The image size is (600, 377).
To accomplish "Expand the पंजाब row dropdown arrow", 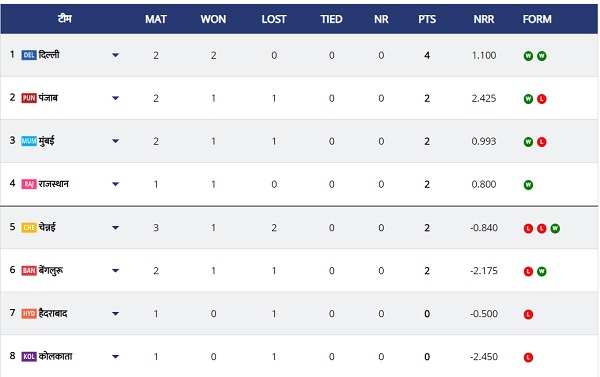I will pos(115,98).
